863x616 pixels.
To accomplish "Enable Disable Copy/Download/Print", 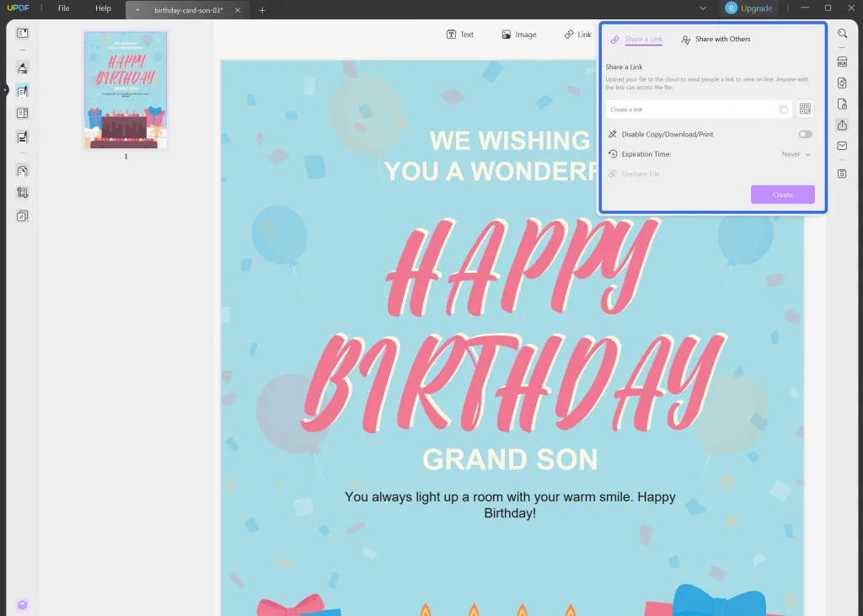I will 807,134.
